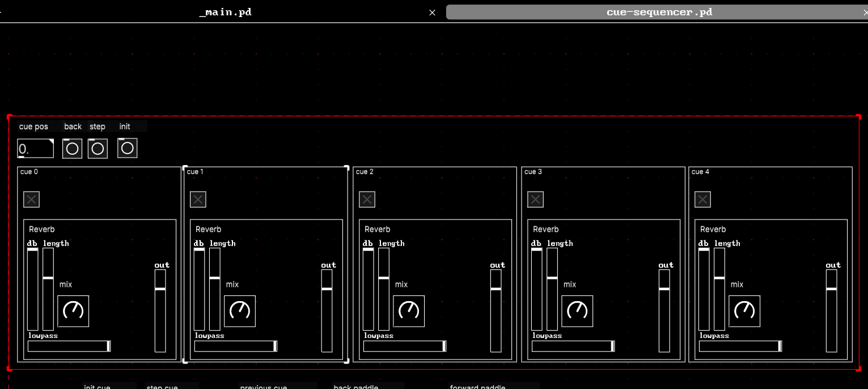Click the mix knob in cue 0
The height and width of the screenshot is (389, 868).
73,311
